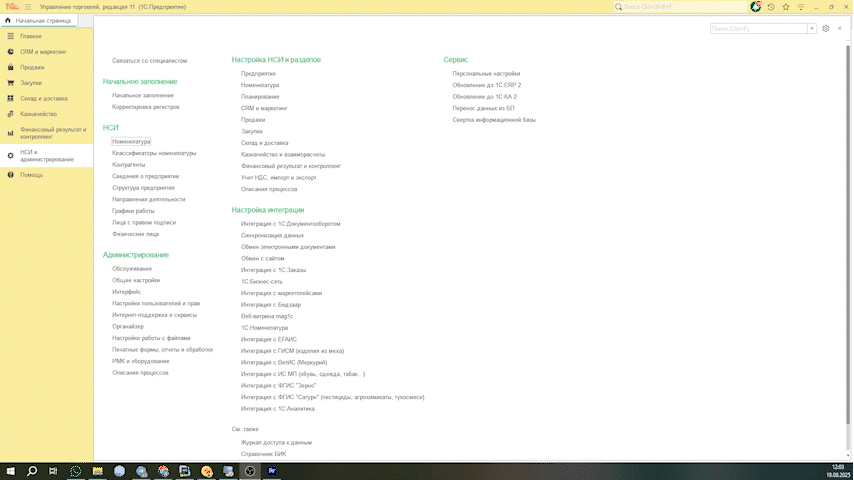Open Свертка информационной базы
854x480 pixels.
pyautogui.click(x=494, y=120)
